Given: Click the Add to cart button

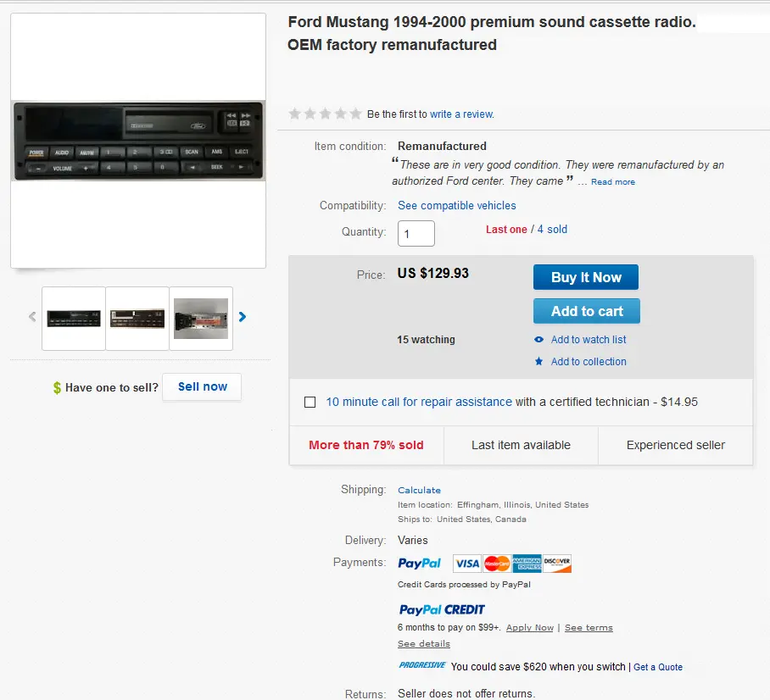Looking at the screenshot, I should [587, 311].
